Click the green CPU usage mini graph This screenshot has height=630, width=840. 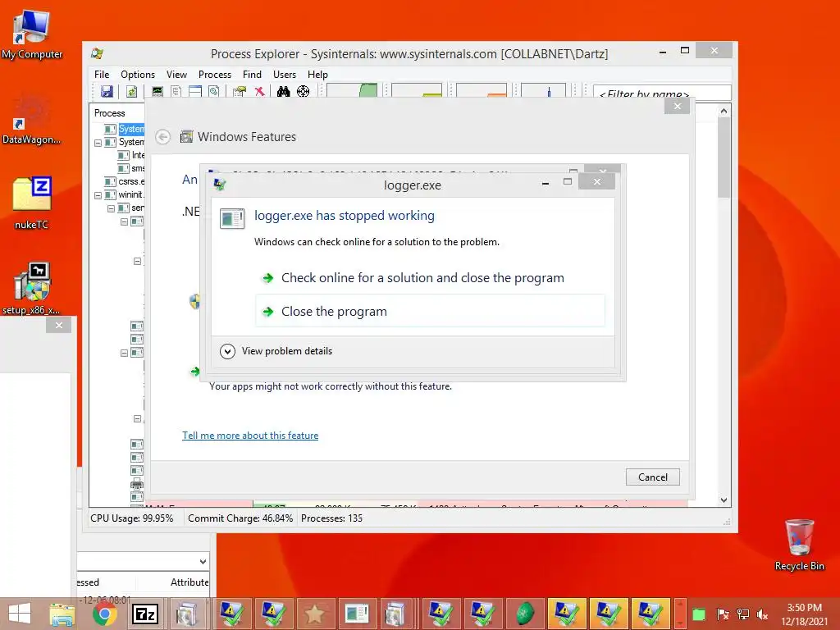tap(352, 90)
